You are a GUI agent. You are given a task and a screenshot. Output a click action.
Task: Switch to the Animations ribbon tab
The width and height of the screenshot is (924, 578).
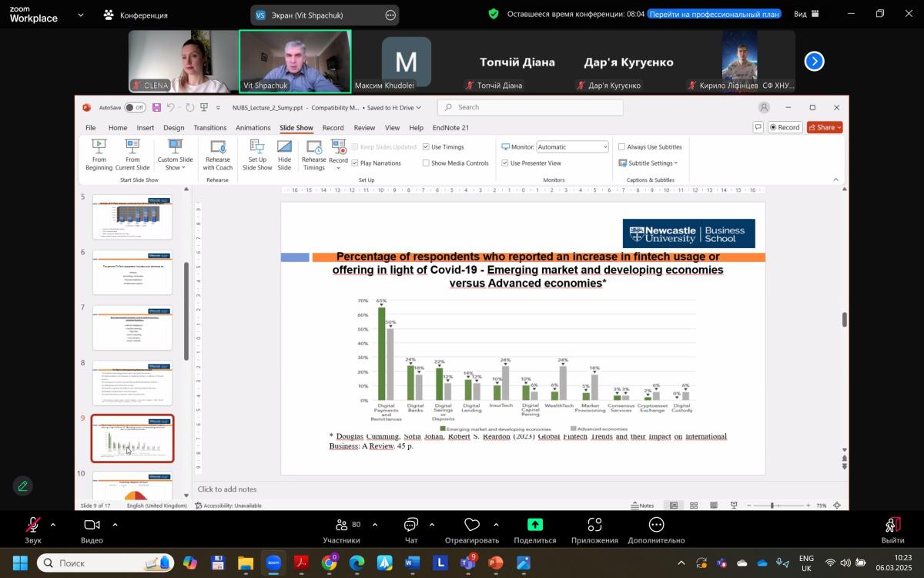coord(253,128)
